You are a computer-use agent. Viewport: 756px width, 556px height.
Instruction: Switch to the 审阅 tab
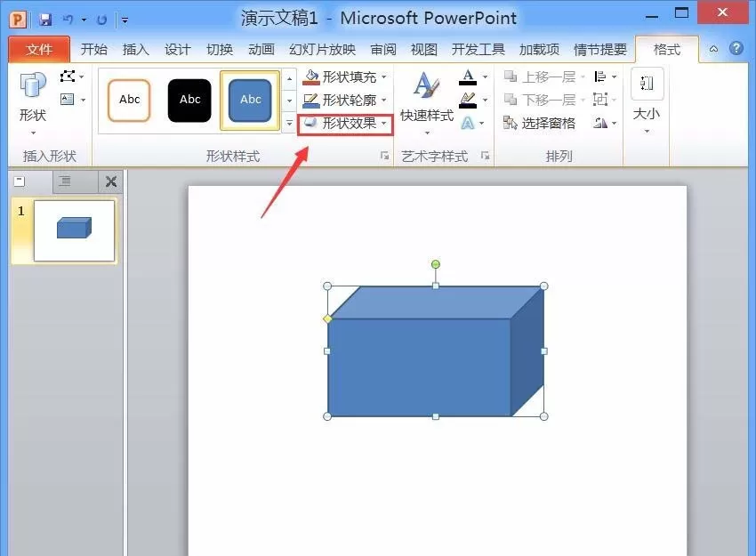tap(383, 49)
